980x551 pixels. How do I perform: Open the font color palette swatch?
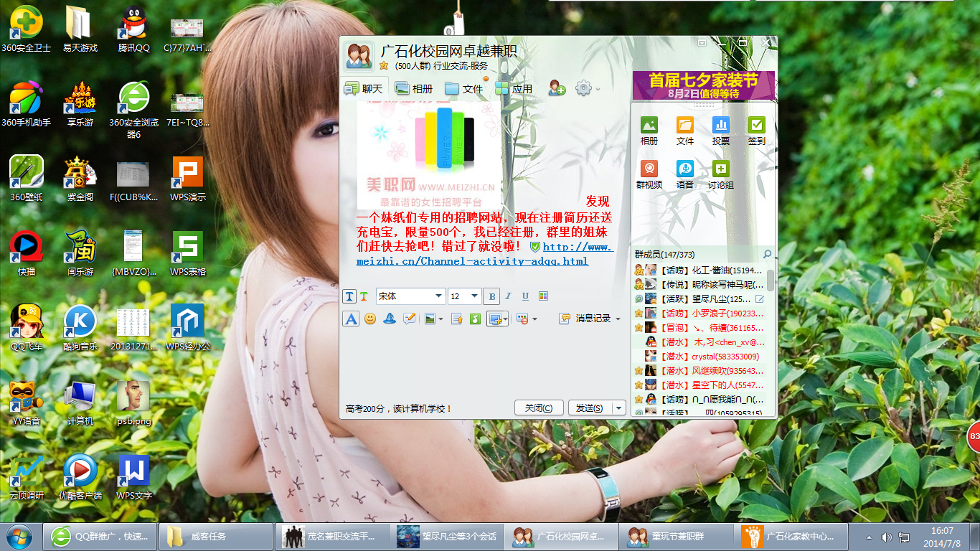543,296
